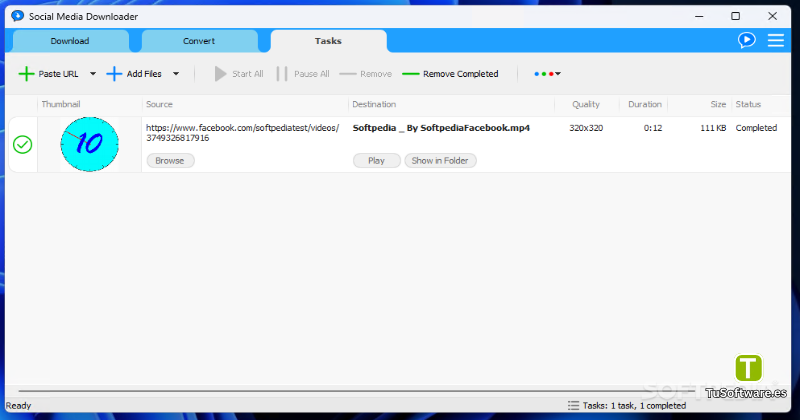This screenshot has height=420, width=800.
Task: Minimize the Social Media Downloader window
Action: 699,16
